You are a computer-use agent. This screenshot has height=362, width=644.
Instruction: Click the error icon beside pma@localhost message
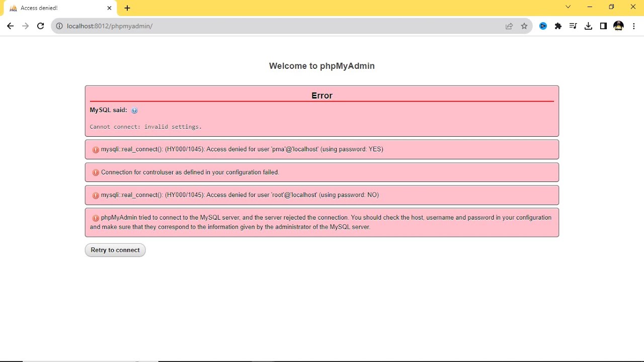click(x=96, y=150)
